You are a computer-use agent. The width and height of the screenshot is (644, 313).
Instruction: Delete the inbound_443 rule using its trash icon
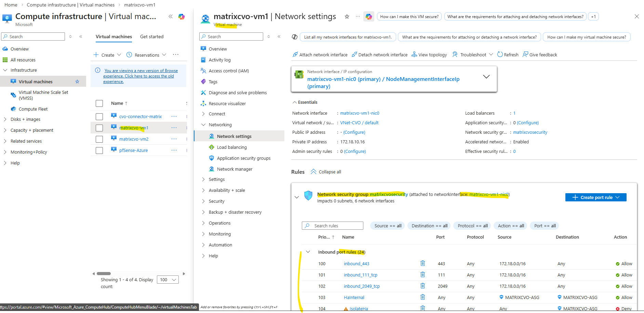pos(422,263)
